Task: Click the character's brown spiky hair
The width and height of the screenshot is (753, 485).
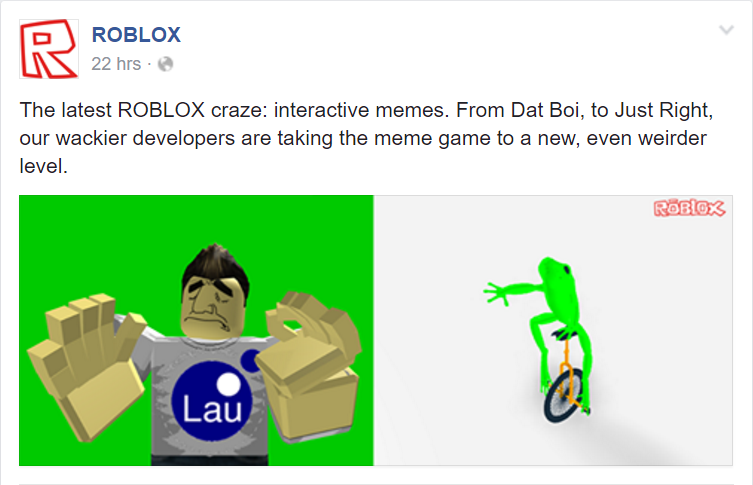Action: coord(215,268)
